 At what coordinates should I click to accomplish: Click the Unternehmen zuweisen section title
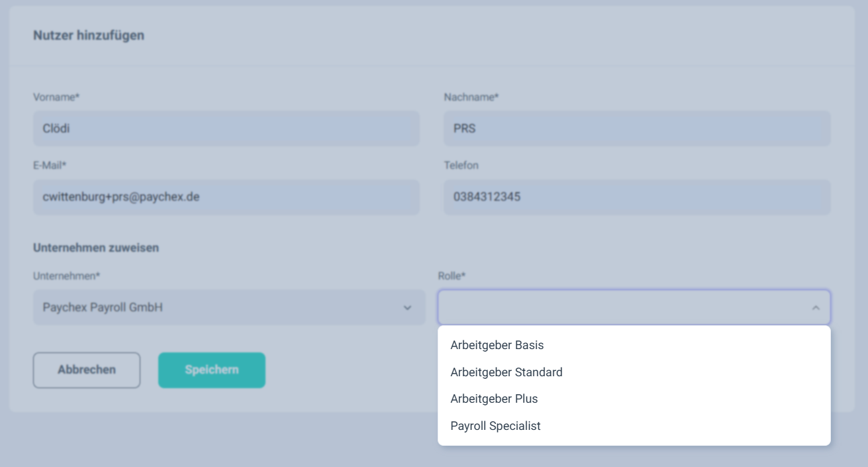pos(96,248)
